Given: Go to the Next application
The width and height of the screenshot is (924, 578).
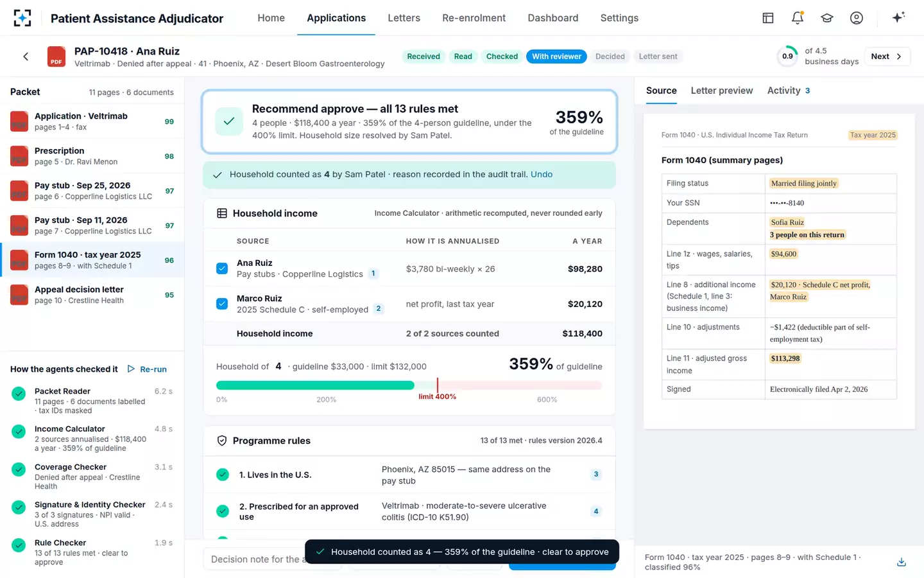Looking at the screenshot, I should pyautogui.click(x=887, y=57).
